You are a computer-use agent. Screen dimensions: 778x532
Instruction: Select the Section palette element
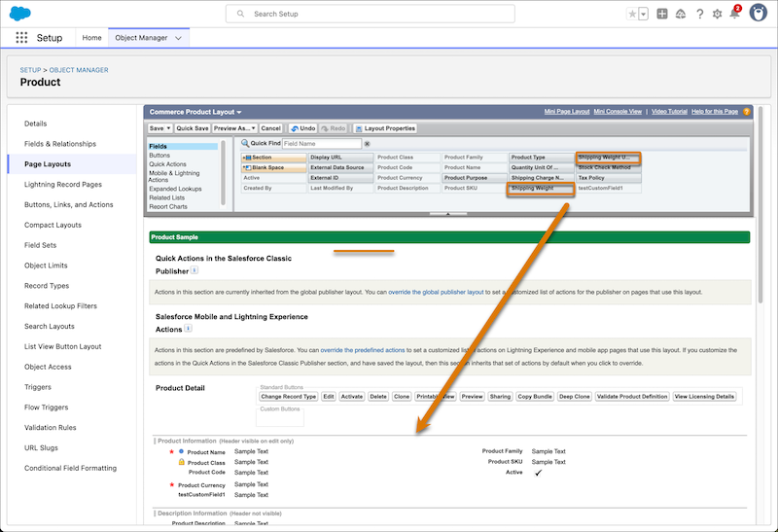pos(274,158)
